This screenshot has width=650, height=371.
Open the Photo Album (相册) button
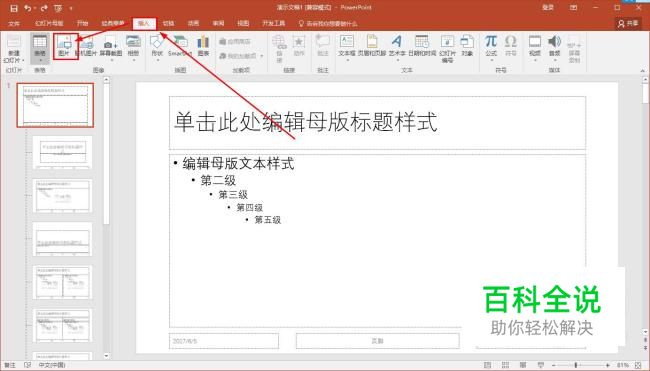coord(133,47)
